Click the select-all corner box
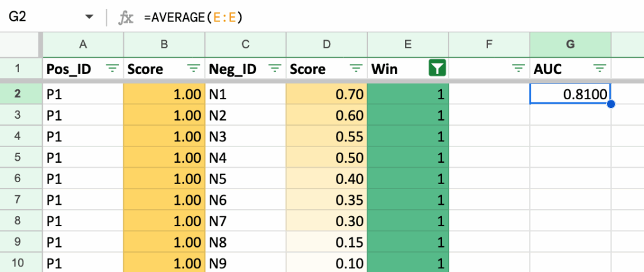The width and height of the screenshot is (644, 272). [19, 44]
